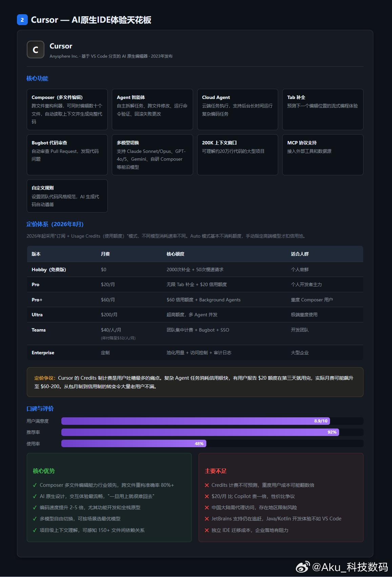This screenshot has width=392, height=577.
Task: Click the 定价争议 warning label
Action: (45, 378)
